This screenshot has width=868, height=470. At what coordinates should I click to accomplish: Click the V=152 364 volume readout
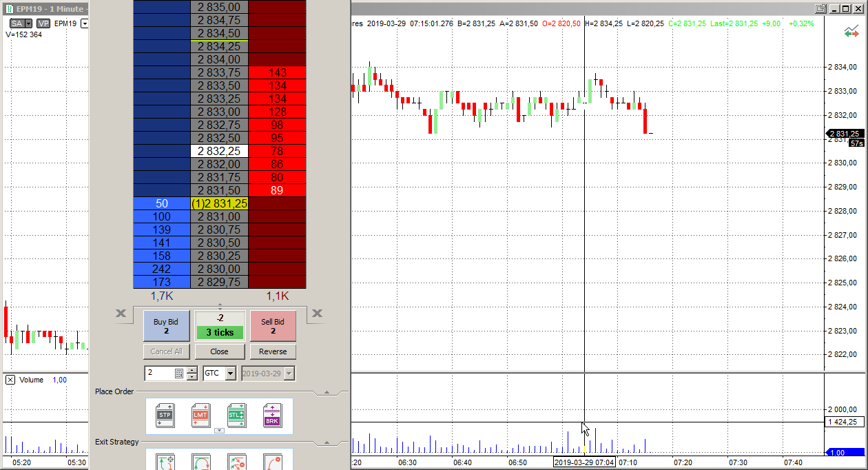(x=23, y=34)
